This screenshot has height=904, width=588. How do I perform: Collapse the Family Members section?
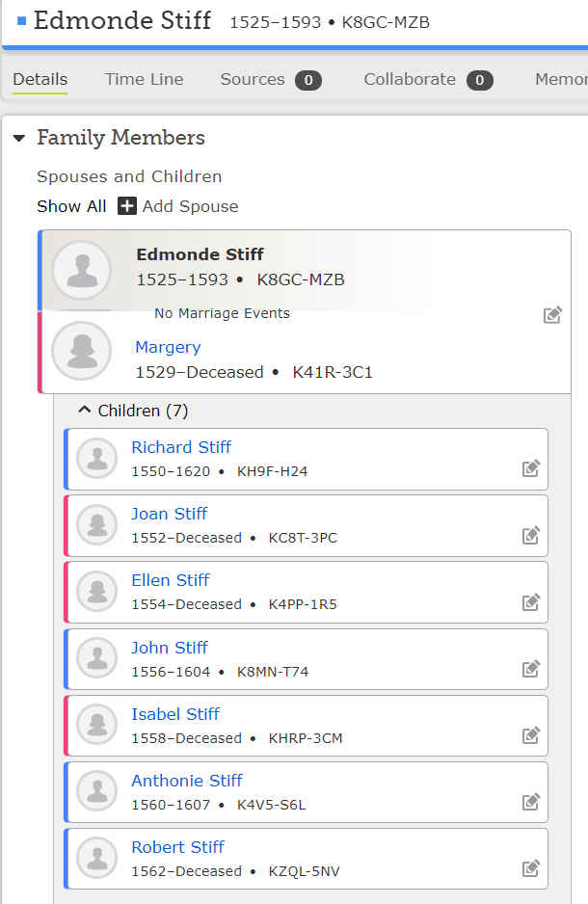pos(19,138)
